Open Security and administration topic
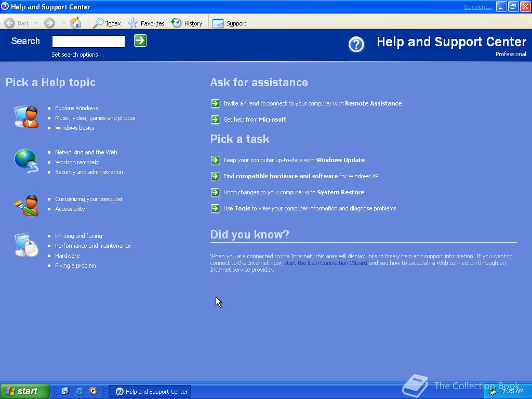The width and height of the screenshot is (532, 399). [x=89, y=171]
